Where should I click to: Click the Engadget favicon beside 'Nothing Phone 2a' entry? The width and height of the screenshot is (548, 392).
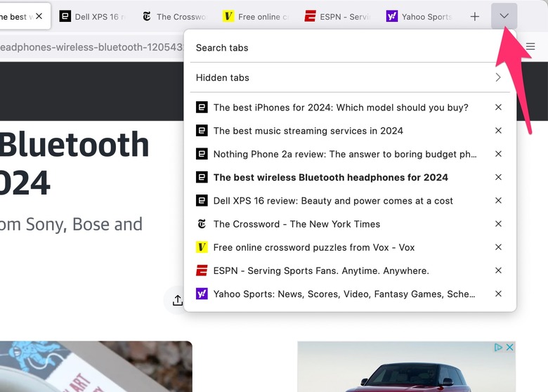pyautogui.click(x=202, y=154)
